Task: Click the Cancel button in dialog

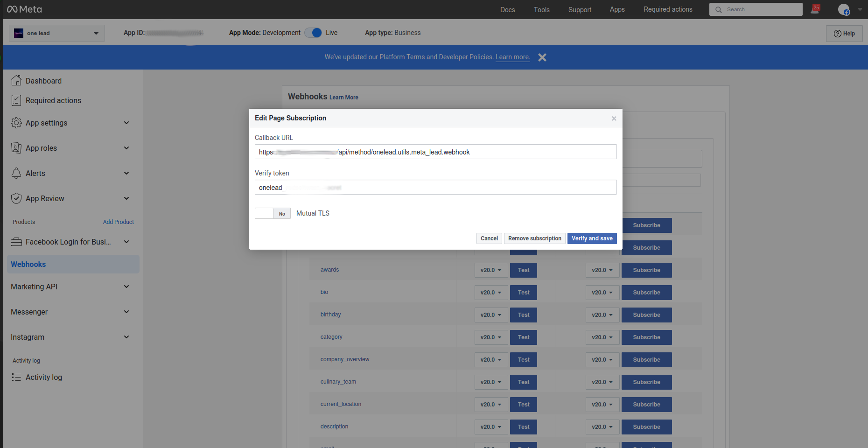Action: pos(489,238)
